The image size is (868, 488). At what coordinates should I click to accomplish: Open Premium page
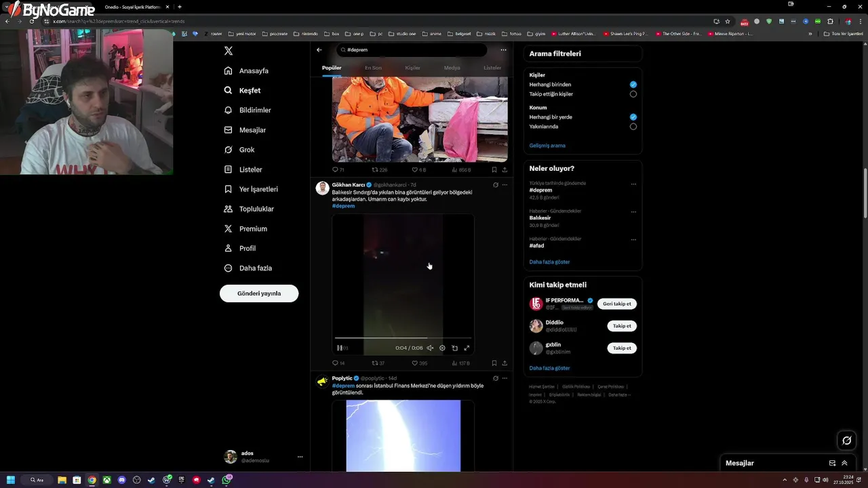245,228
